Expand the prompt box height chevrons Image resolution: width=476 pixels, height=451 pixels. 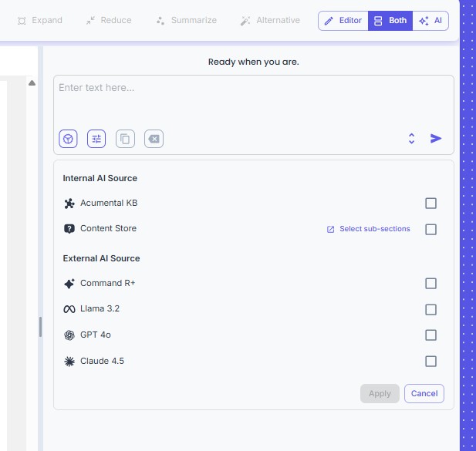coord(412,138)
